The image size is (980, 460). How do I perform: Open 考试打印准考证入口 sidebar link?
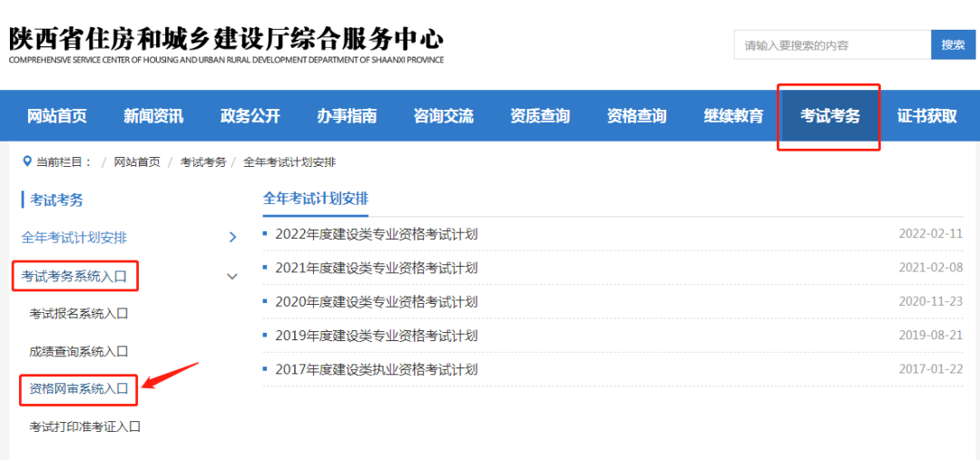pyautogui.click(x=85, y=426)
